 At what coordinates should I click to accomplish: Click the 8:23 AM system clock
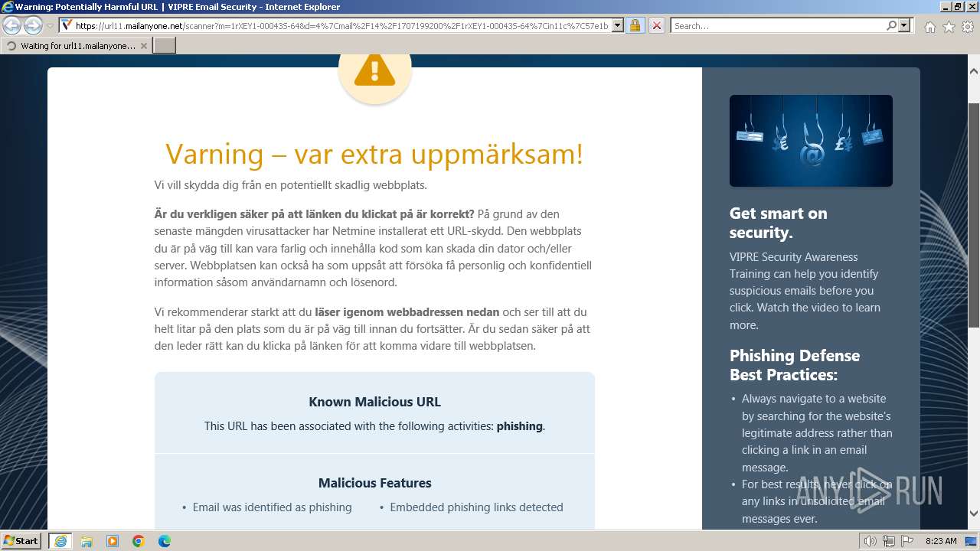click(941, 541)
